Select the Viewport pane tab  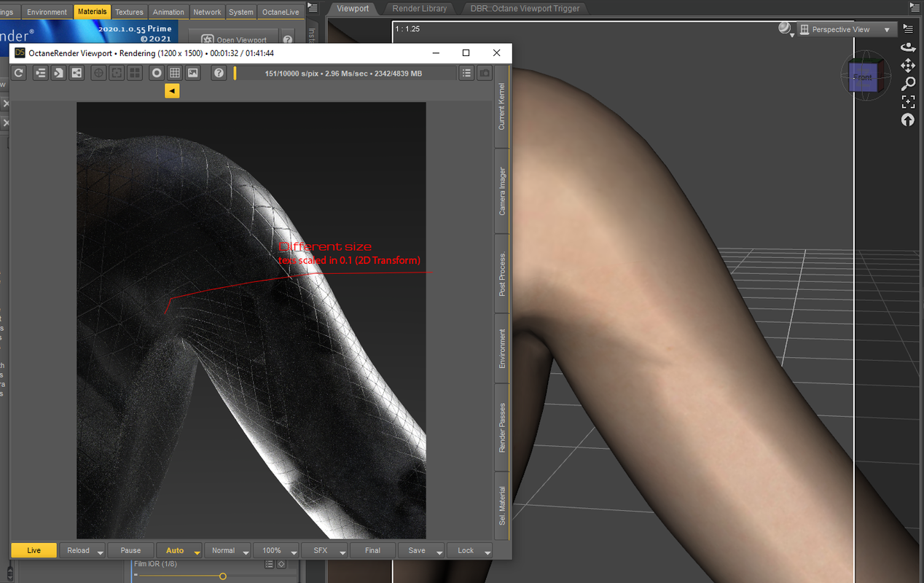(353, 9)
